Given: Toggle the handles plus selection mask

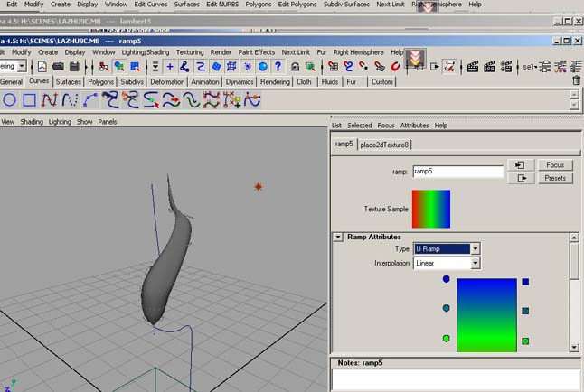Looking at the screenshot, I should 170,67.
